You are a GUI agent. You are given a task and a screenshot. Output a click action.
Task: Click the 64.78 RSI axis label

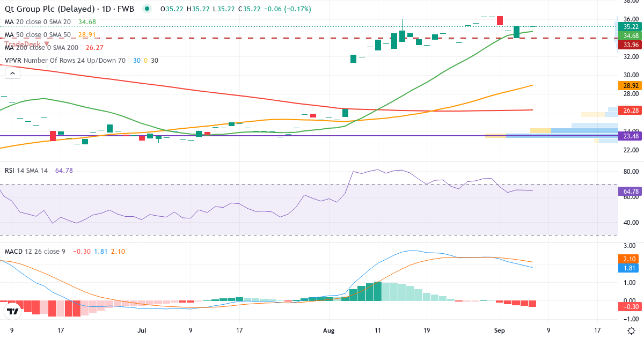[x=631, y=191]
